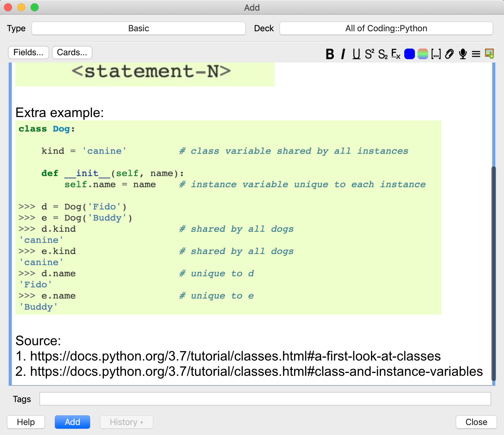Viewport: 504px width, 435px height.
Task: Open the Basic note type selector
Action: coord(139,28)
